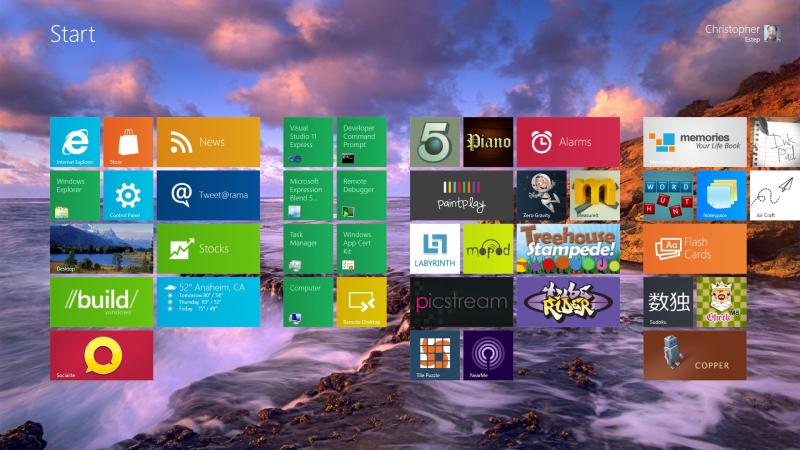
Task: Open the memories Your Life Book tile
Action: (x=695, y=142)
